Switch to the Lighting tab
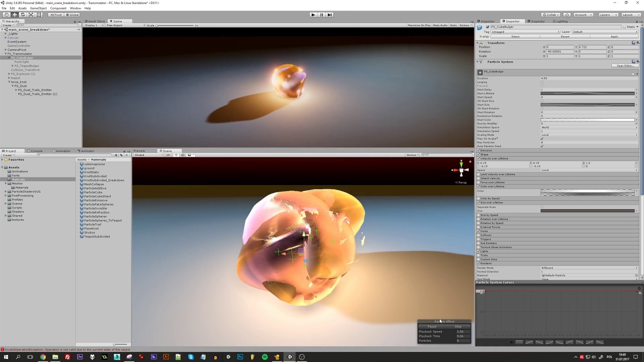Viewport: 644px width, 362px height. pyautogui.click(x=560, y=21)
